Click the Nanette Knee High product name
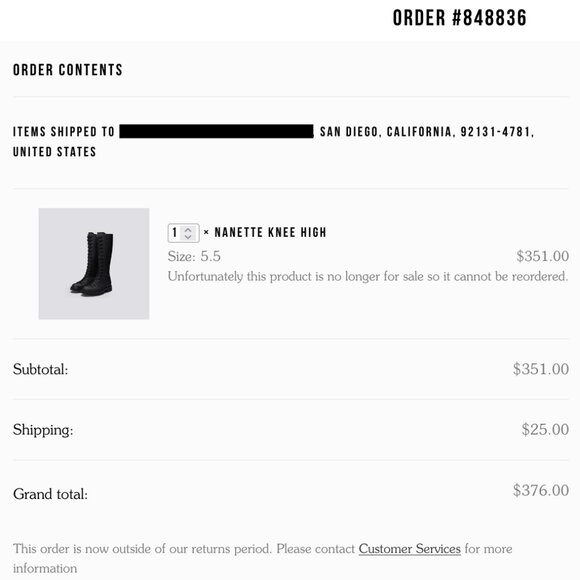580x580 pixels. point(270,232)
